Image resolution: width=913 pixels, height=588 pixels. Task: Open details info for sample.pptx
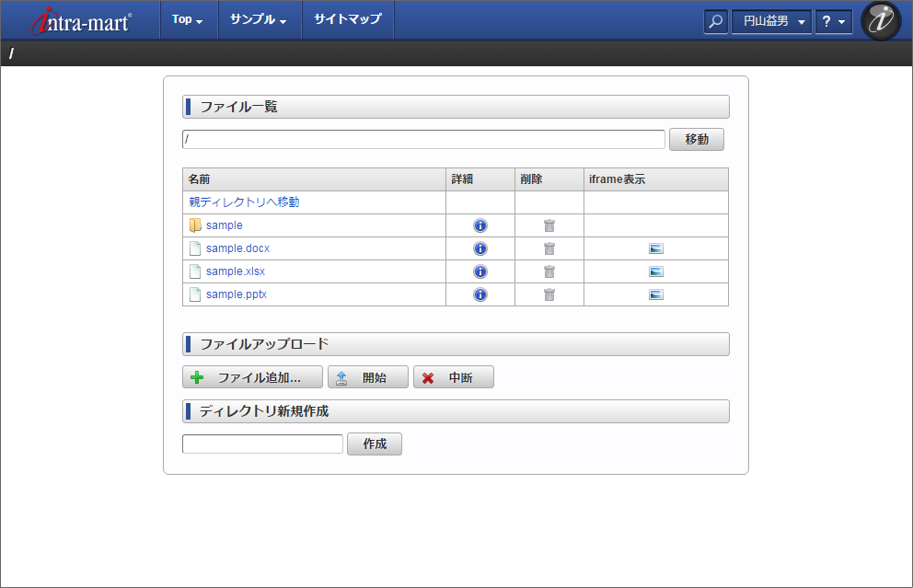click(x=480, y=294)
